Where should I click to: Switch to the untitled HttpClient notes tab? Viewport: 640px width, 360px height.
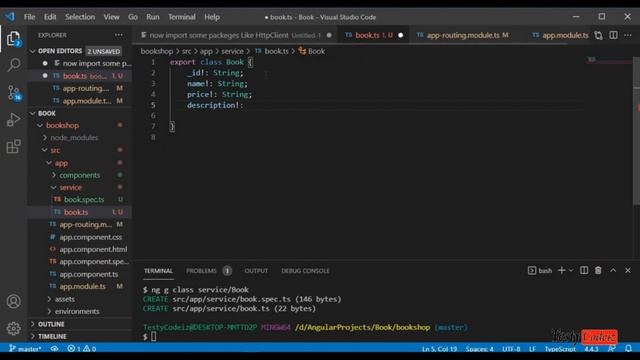point(236,35)
